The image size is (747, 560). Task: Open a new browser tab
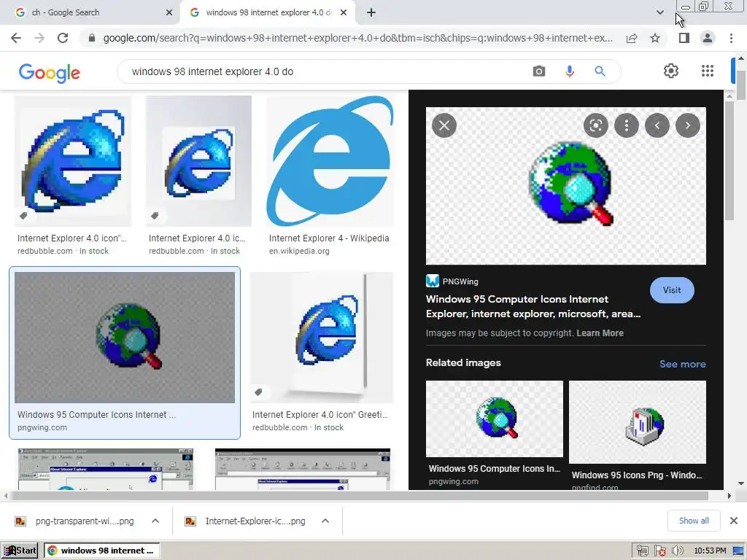pos(371,12)
